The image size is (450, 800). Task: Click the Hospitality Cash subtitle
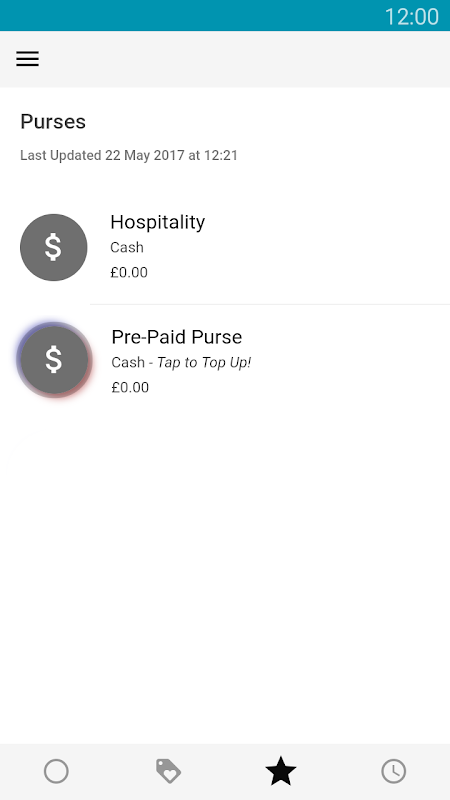(127, 247)
